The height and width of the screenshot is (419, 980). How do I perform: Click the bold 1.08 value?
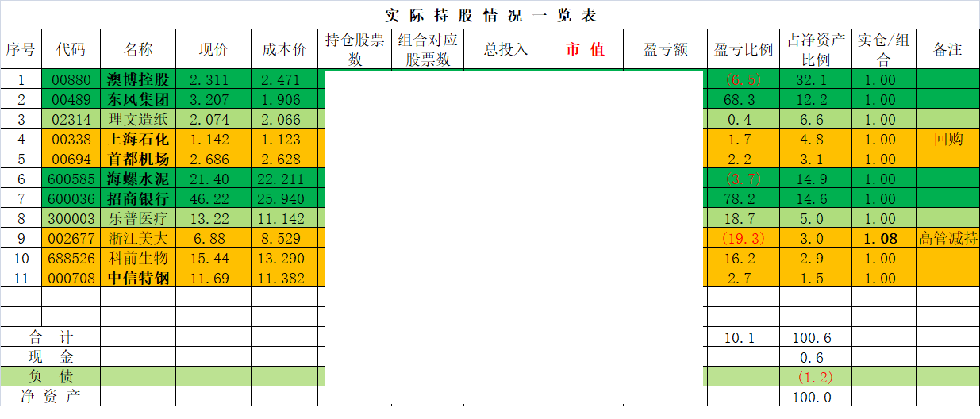(x=884, y=238)
